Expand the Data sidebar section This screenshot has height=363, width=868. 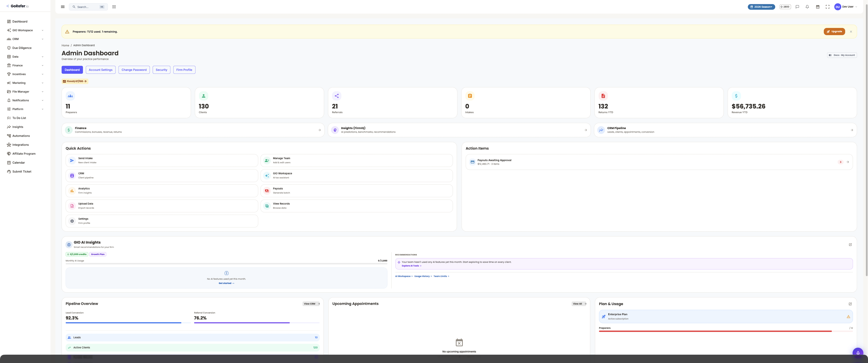(x=25, y=56)
